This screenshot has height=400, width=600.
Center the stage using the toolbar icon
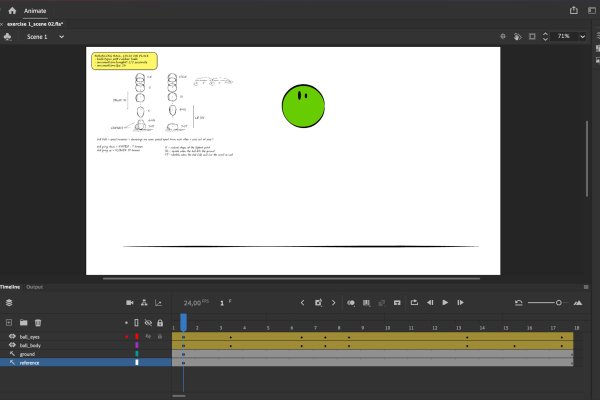tap(503, 36)
